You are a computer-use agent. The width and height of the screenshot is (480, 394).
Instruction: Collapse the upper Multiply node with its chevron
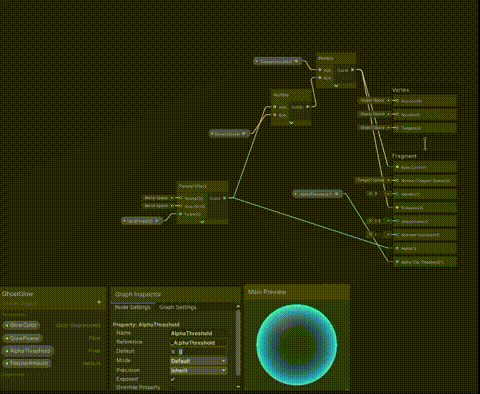pyautogui.click(x=336, y=86)
